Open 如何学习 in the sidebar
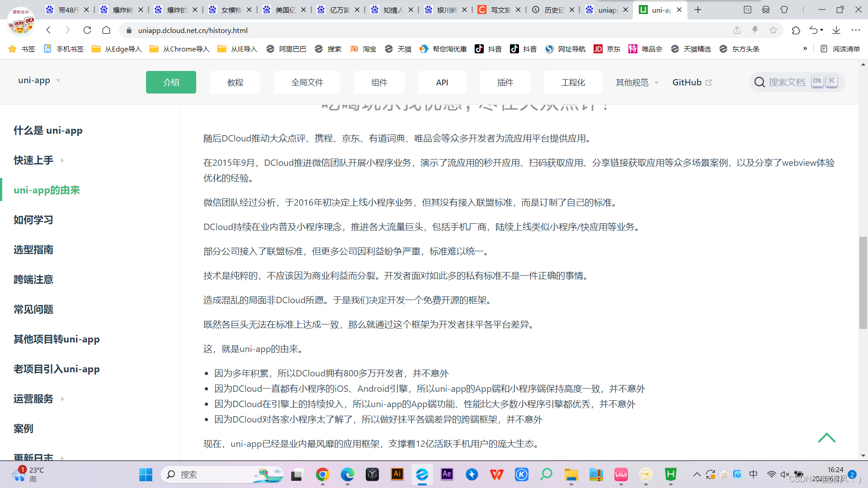This screenshot has width=868, height=488. pyautogui.click(x=33, y=220)
